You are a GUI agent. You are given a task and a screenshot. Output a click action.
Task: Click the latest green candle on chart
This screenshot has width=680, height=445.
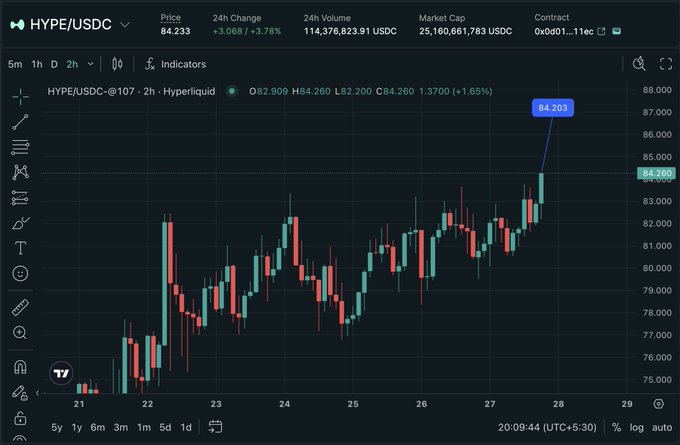click(541, 188)
